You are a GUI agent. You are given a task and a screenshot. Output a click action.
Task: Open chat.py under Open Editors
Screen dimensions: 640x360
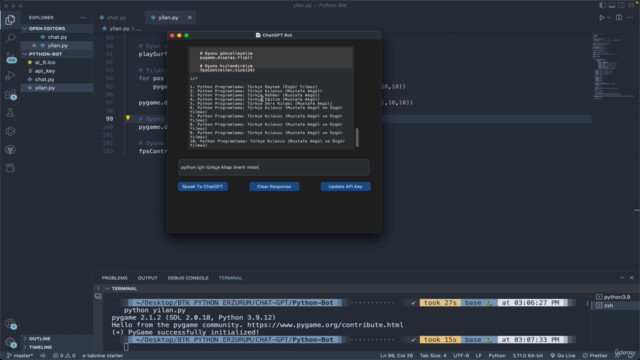[57, 37]
